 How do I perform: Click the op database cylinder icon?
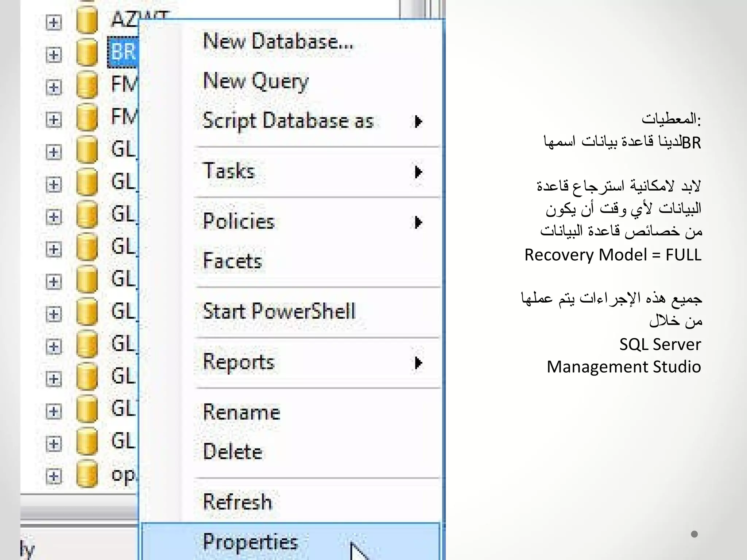coord(87,474)
